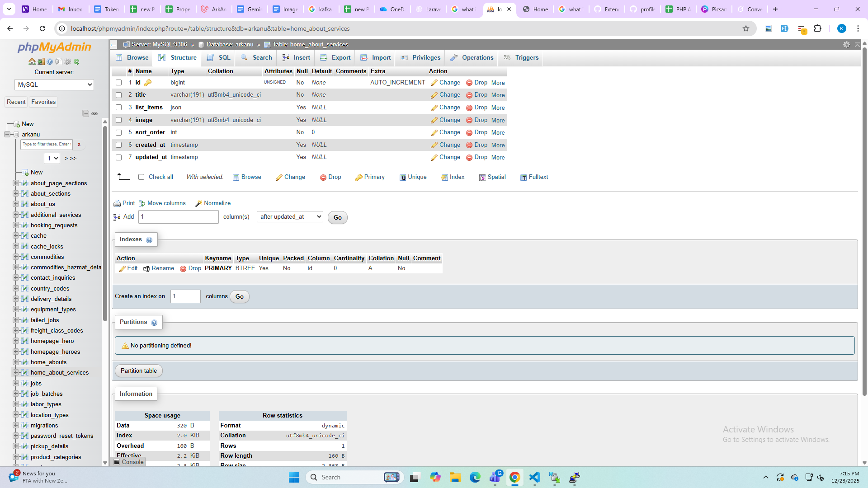Check the checkbox for title column
Viewport: 868px width, 488px height.
[x=118, y=95]
